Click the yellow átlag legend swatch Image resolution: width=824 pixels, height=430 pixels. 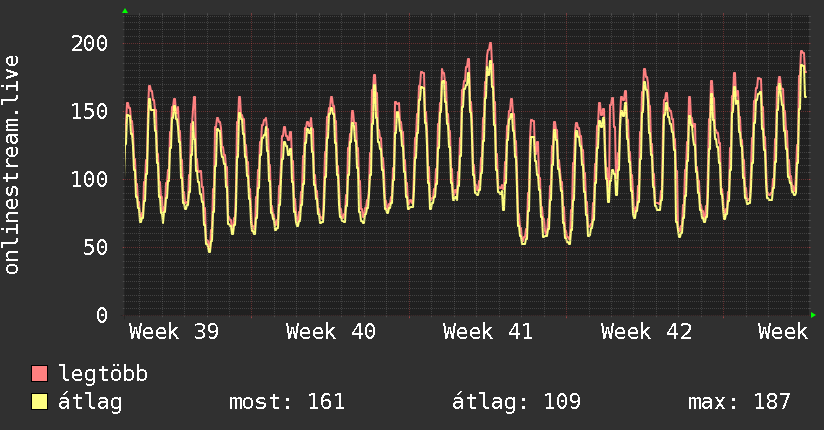[39, 402]
